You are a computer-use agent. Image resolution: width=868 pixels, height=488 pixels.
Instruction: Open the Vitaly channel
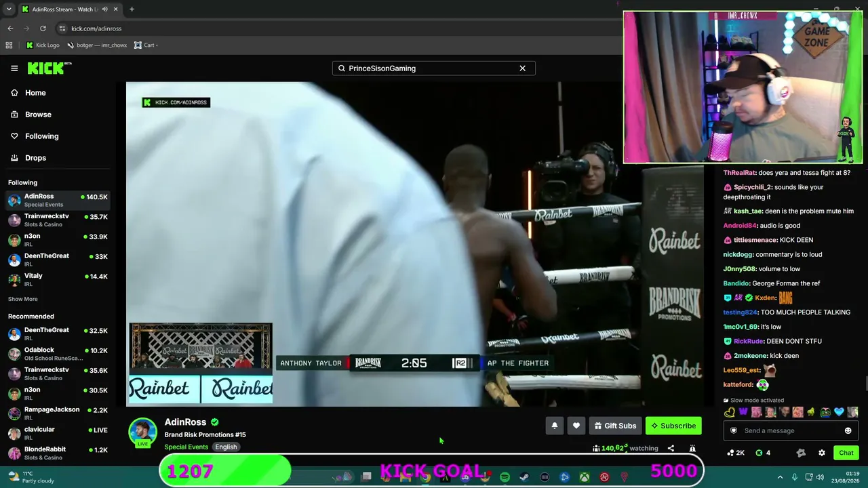pos(58,279)
